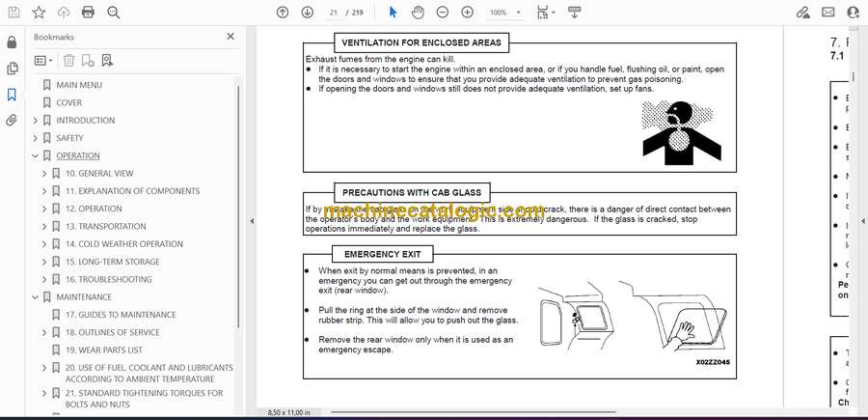Click the PRECAUTIONS WITH CAB GLASS heading
The image size is (868, 420).
click(412, 193)
